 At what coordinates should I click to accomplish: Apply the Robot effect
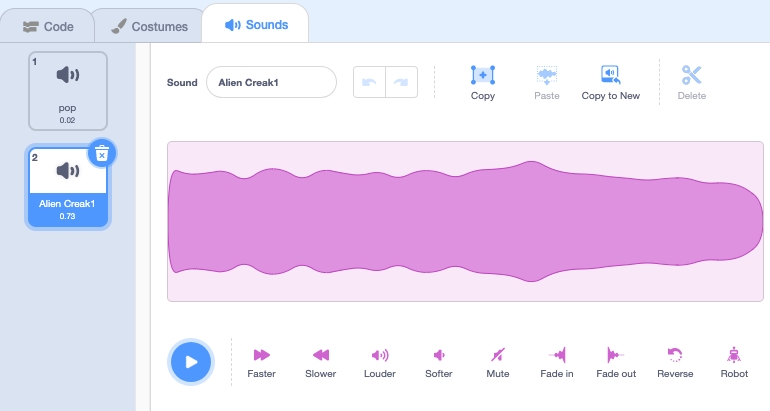point(734,355)
